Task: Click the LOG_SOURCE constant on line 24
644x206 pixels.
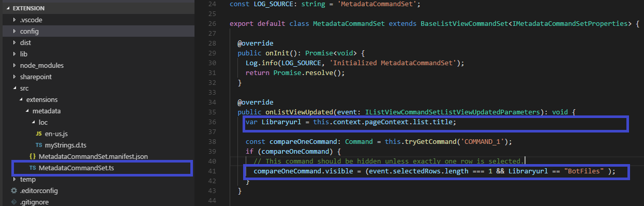Action: 274,4
